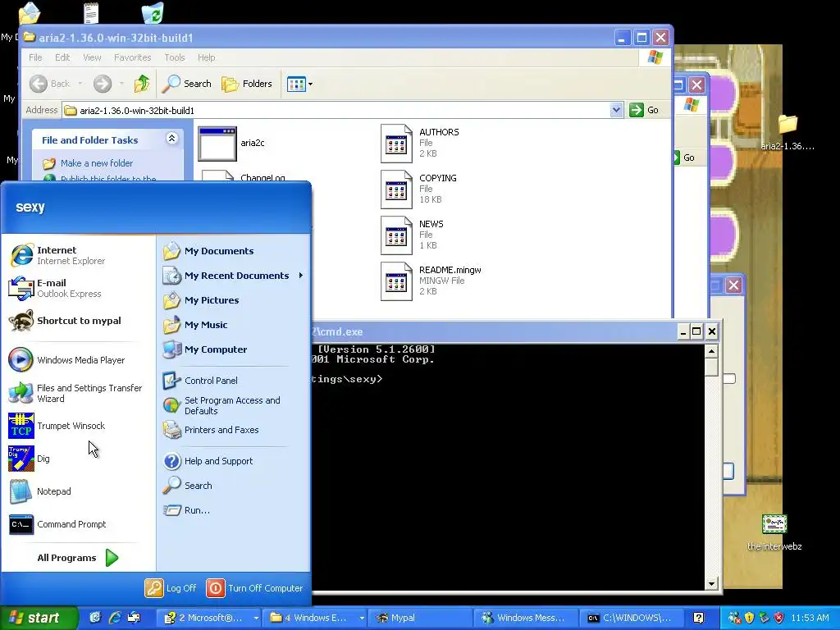Select the interwebz desktop icon
Screen dimensions: 840x630
coord(774,532)
